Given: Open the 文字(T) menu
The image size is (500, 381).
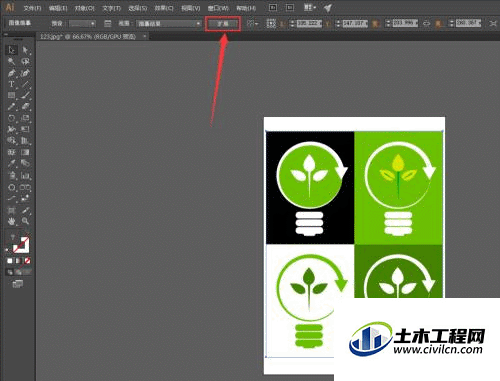Looking at the screenshot, I should click(x=112, y=8).
